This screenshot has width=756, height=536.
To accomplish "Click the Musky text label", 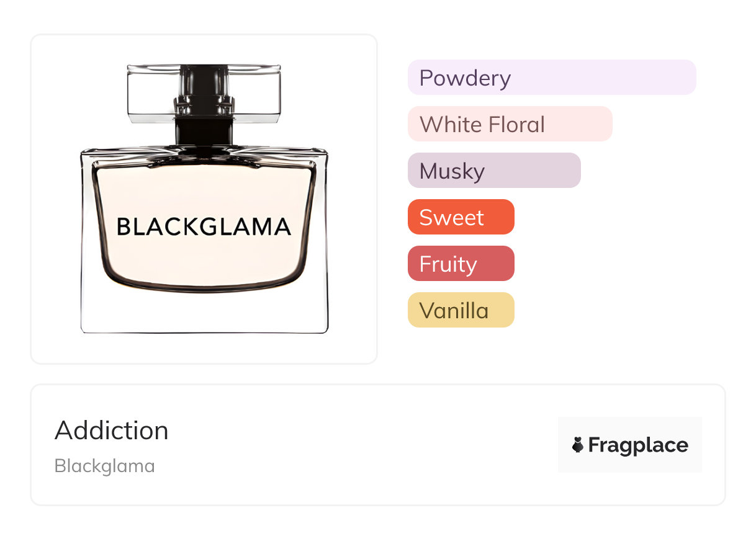I will tap(452, 171).
